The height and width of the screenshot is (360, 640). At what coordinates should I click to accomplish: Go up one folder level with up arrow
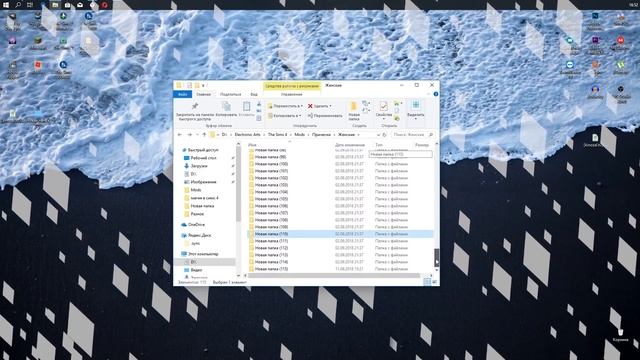point(204,135)
